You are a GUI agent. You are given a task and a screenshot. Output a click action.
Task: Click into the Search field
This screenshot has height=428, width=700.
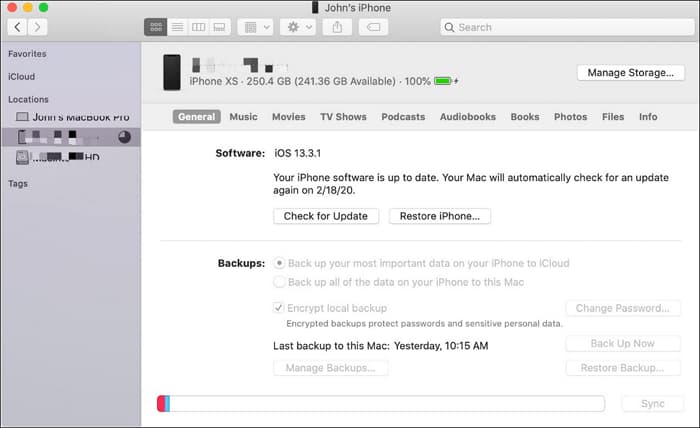(567, 27)
